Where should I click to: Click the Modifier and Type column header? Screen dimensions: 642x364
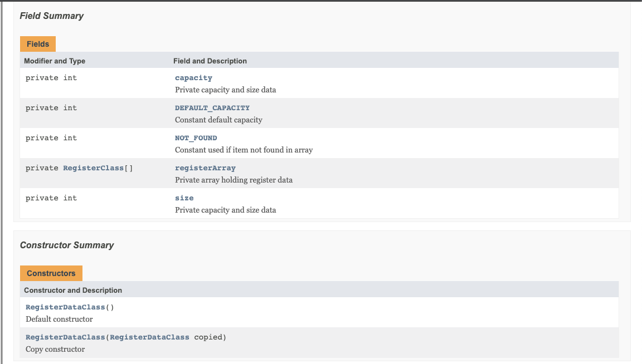(55, 61)
